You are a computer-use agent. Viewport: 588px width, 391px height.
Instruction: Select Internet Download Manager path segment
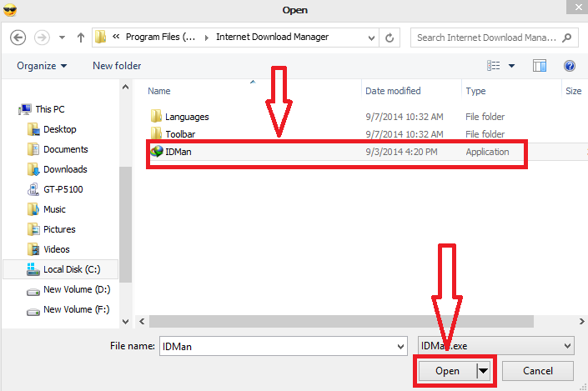coord(272,38)
